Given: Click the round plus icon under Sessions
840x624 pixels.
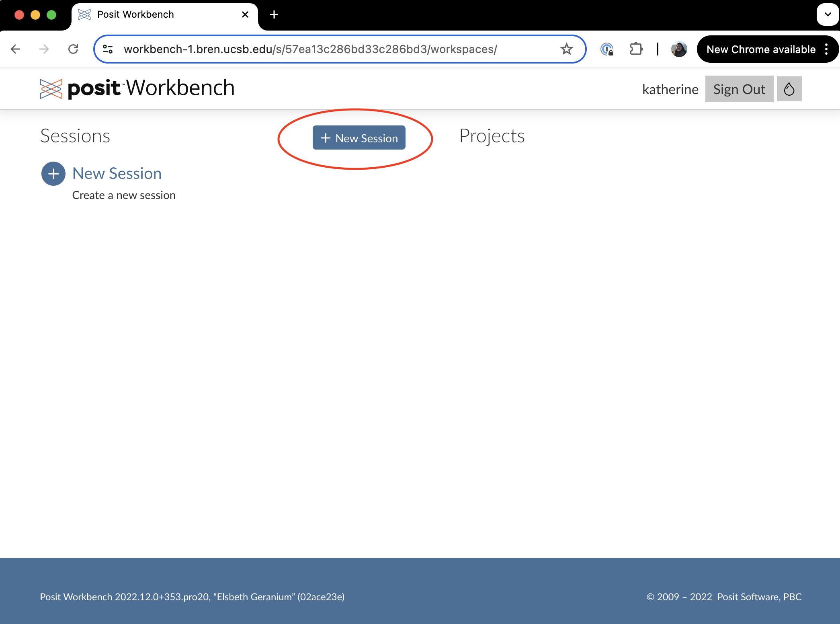Looking at the screenshot, I should tap(53, 174).
